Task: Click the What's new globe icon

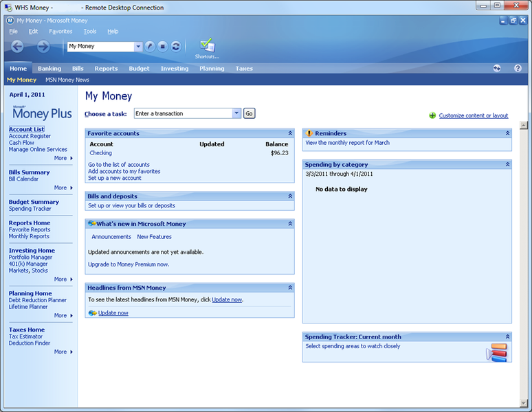Action: click(x=91, y=224)
